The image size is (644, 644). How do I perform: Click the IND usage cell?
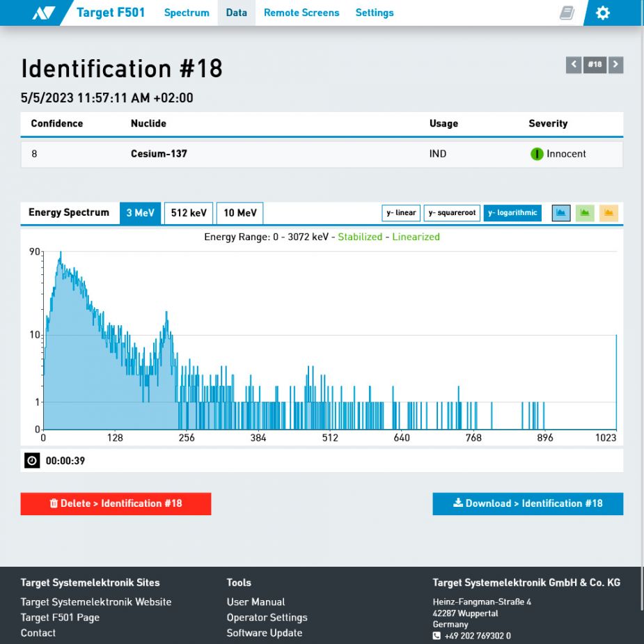click(438, 154)
